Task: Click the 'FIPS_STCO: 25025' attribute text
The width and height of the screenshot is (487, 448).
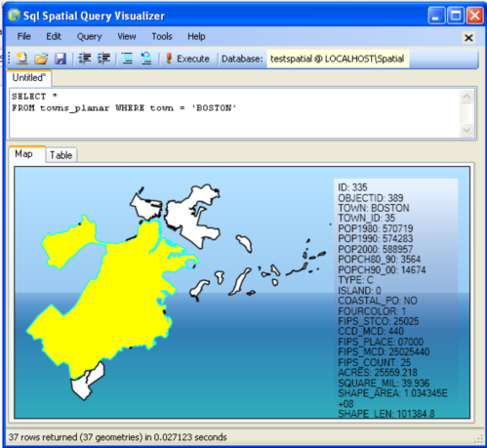Action: tap(378, 321)
